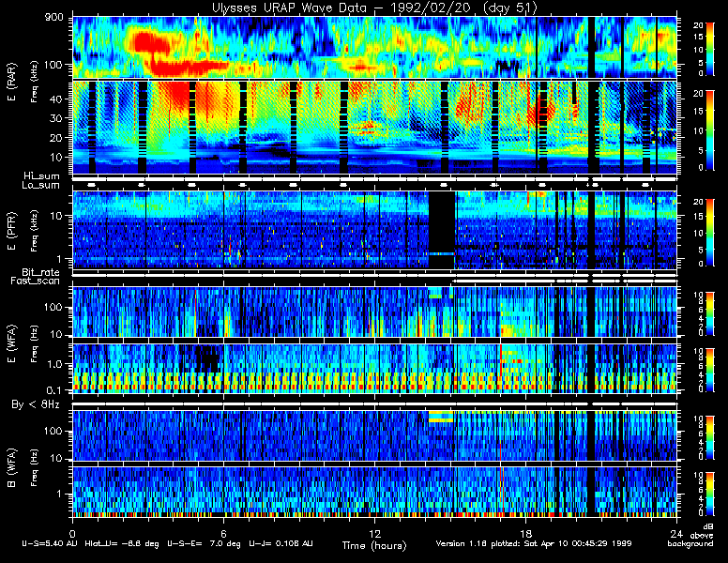The image size is (728, 563).
Task: Click the "Version 1.18 plotted" timestamp text
Action: [x=478, y=543]
